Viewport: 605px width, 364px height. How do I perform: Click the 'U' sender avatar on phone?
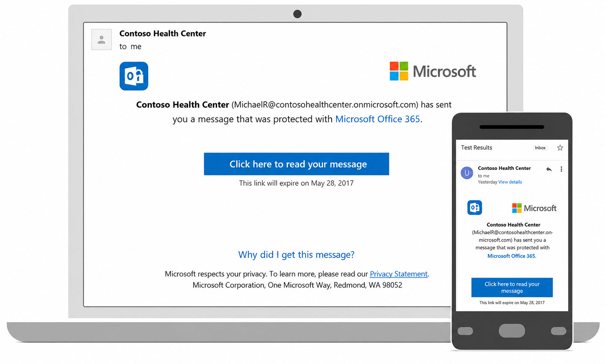(467, 173)
